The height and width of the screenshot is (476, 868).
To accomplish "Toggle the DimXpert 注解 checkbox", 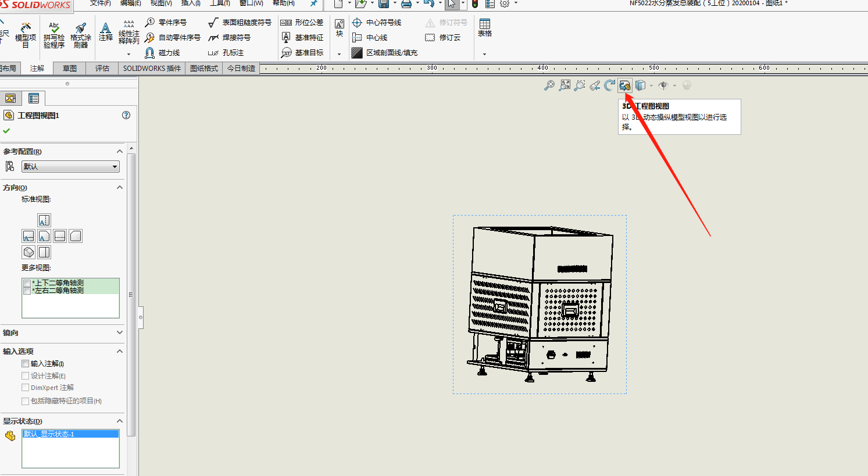I will (25, 387).
